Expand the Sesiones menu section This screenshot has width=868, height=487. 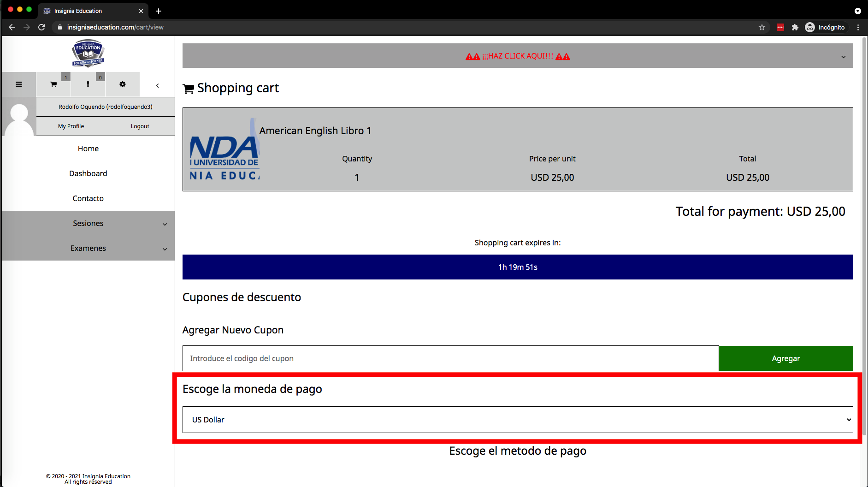click(x=88, y=223)
